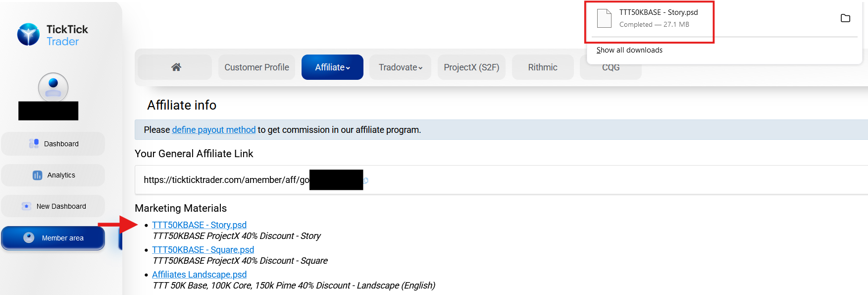Screen dimensions: 868x295
Task: Switch to Customer Profile tab
Action: tap(256, 67)
